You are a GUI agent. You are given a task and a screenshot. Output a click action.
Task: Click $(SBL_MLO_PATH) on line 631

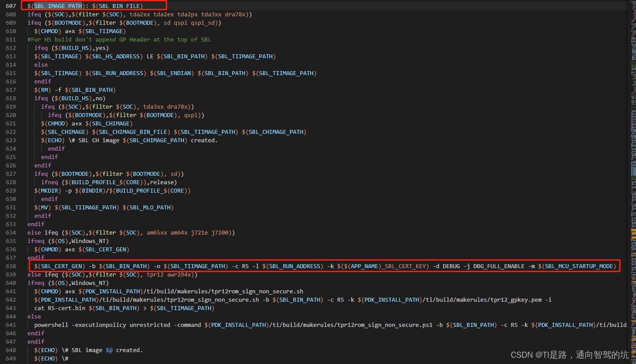pos(148,207)
